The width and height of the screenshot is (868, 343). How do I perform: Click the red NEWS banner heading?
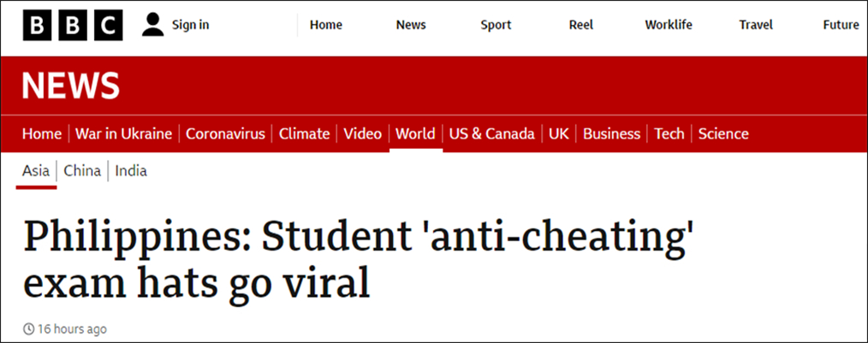click(x=71, y=86)
